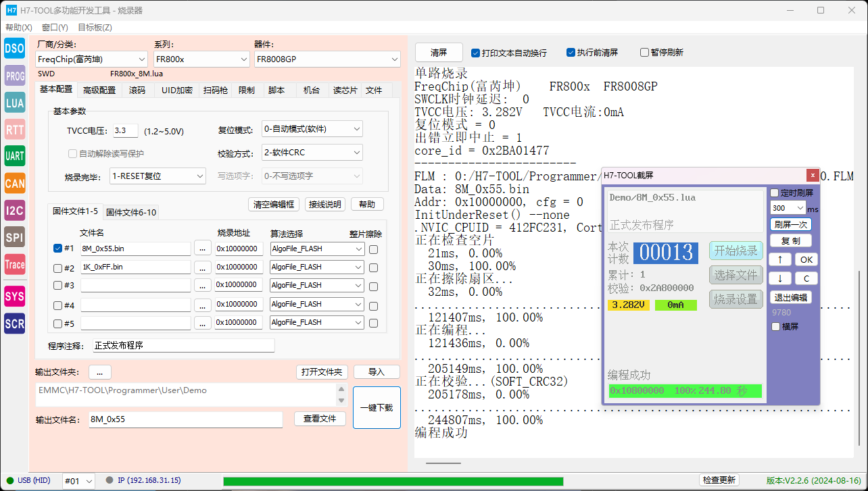The width and height of the screenshot is (868, 491).
Task: Click the 检查更新 button
Action: (x=719, y=480)
